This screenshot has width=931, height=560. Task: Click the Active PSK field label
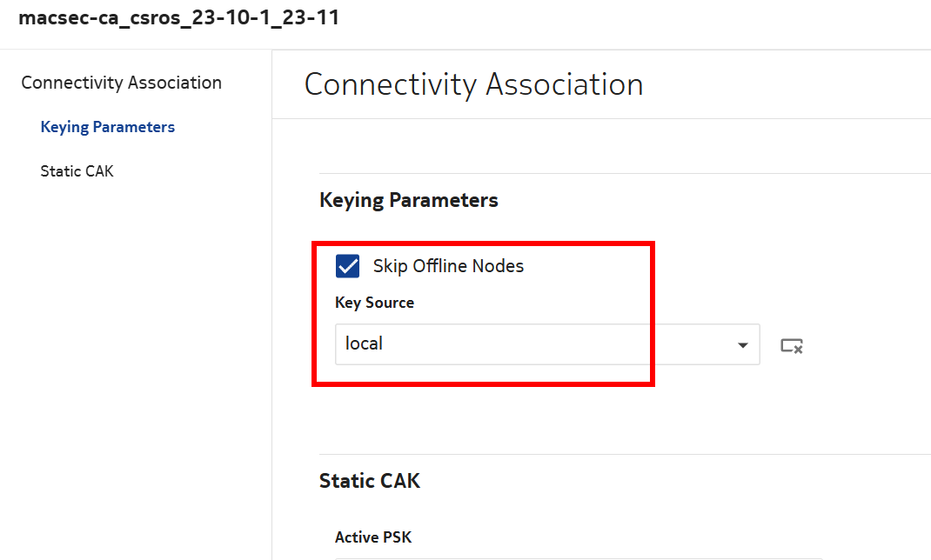click(x=373, y=537)
